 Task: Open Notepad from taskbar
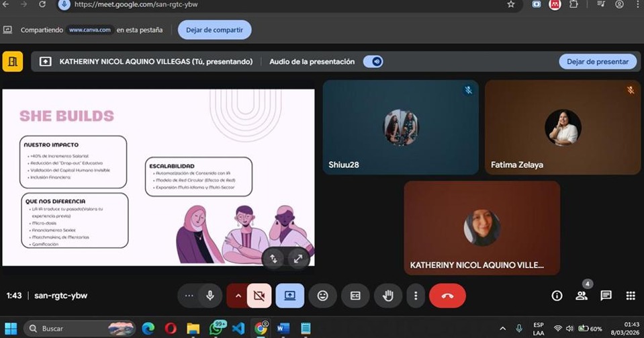click(x=306, y=329)
